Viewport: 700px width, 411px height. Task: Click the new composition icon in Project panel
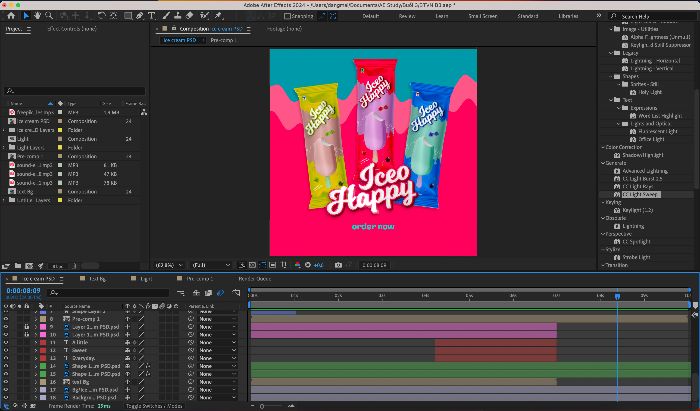click(29, 266)
